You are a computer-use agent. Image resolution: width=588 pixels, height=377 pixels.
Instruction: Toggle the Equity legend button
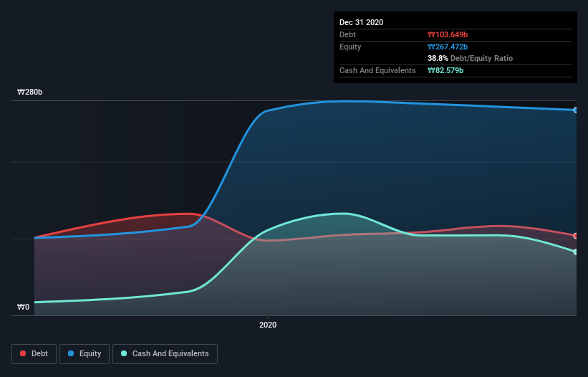(85, 354)
